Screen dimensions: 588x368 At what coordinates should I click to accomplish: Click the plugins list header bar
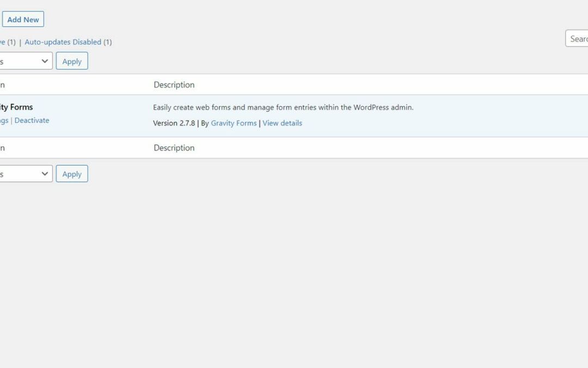(x=294, y=85)
